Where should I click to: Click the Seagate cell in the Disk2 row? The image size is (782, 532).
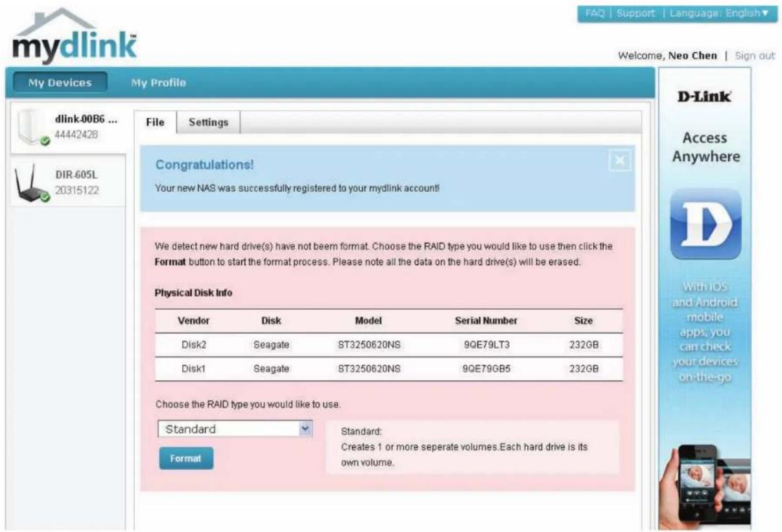point(271,345)
